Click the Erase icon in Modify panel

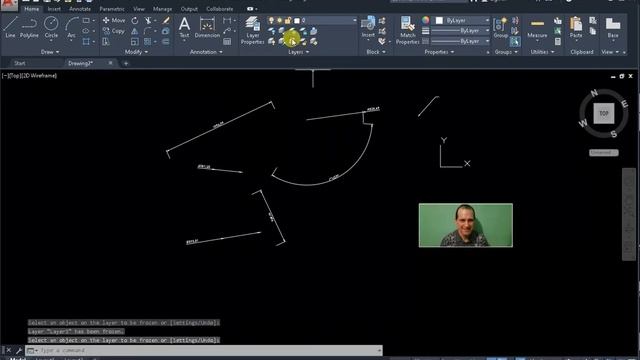coord(166,20)
